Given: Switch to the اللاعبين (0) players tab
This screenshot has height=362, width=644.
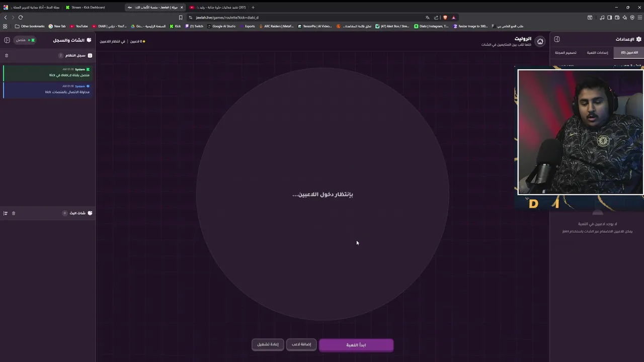Looking at the screenshot, I should (629, 52).
